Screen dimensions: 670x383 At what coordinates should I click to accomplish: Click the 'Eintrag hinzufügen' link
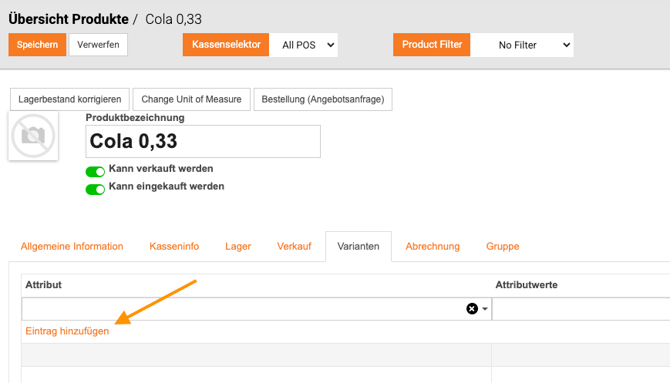tap(67, 331)
